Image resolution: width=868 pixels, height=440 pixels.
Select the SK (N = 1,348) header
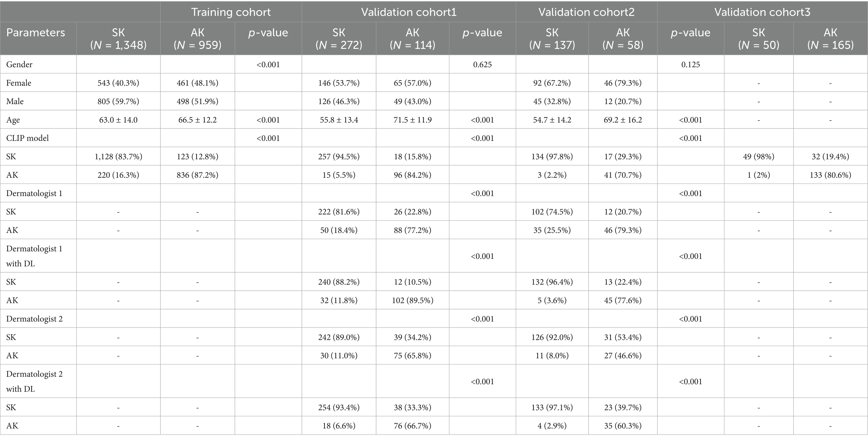118,38
